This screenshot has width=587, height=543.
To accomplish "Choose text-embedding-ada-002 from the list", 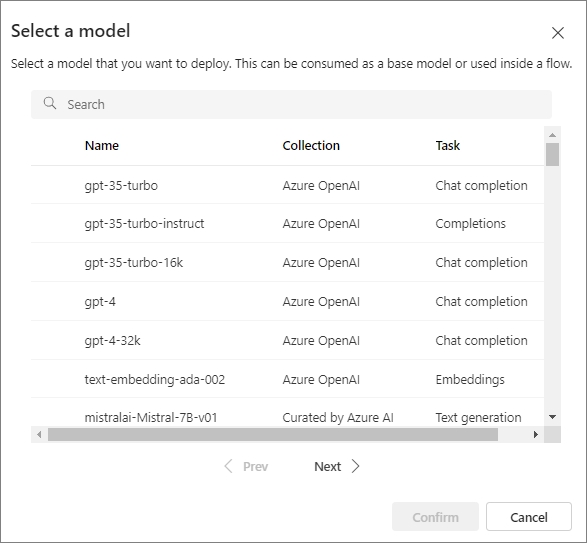I will 288,379.
